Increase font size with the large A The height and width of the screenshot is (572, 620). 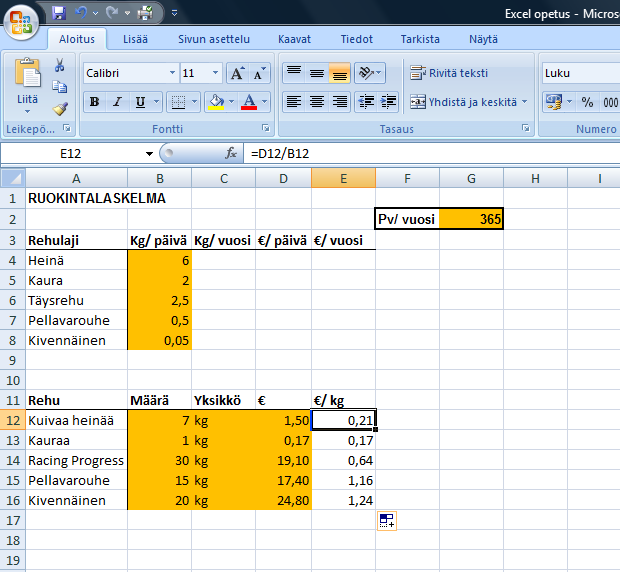pos(238,73)
